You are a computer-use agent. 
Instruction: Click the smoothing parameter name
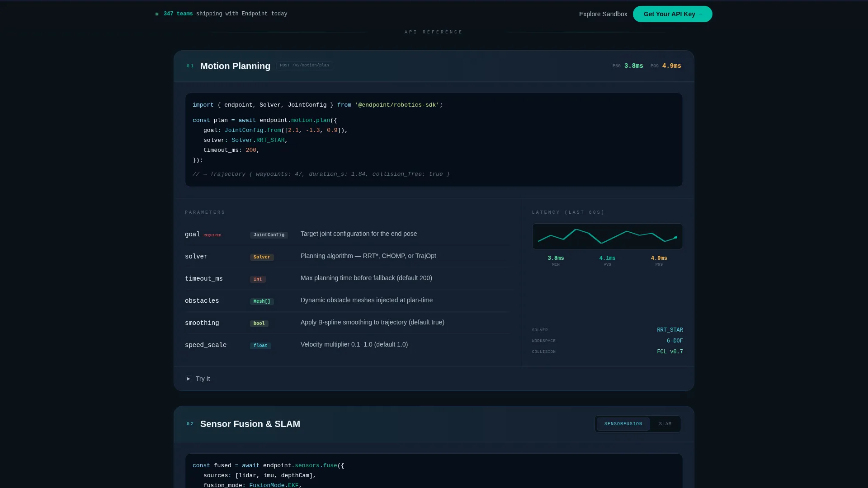point(202,323)
